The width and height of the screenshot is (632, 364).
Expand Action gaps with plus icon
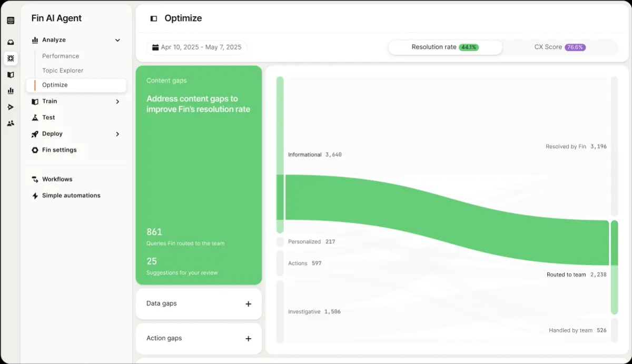(x=249, y=339)
